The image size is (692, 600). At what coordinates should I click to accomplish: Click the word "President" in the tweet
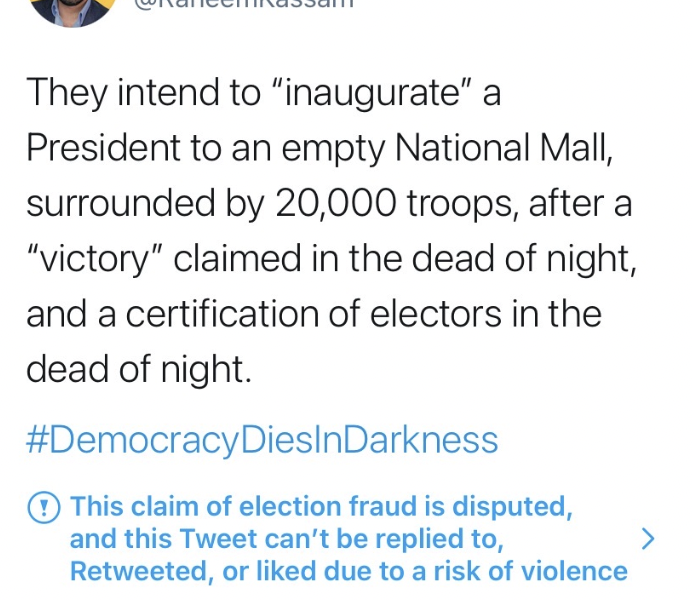(x=93, y=149)
